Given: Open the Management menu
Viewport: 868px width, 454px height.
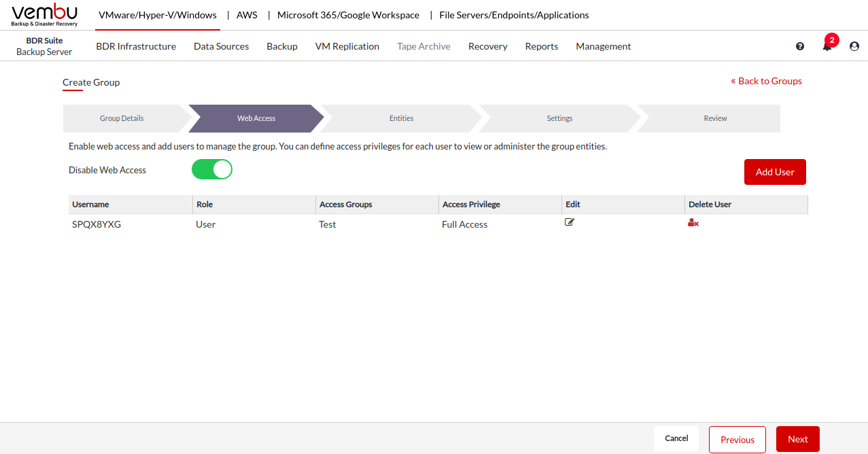Looking at the screenshot, I should (x=604, y=46).
